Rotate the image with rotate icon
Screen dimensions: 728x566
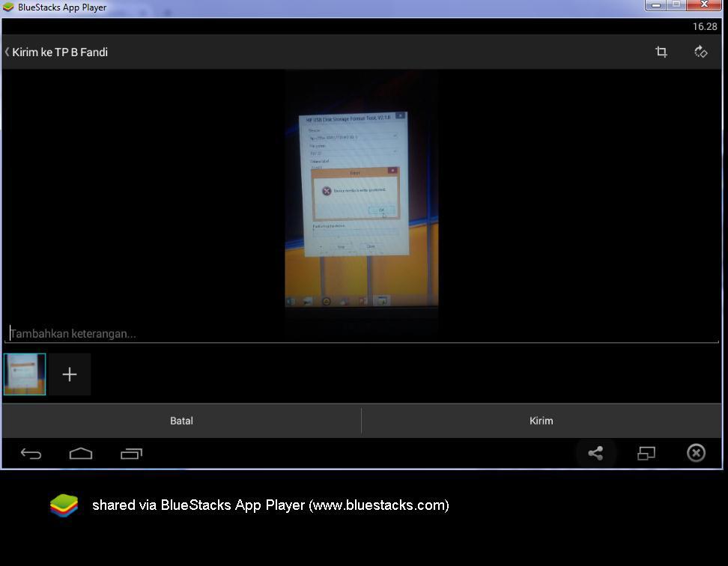click(x=700, y=52)
